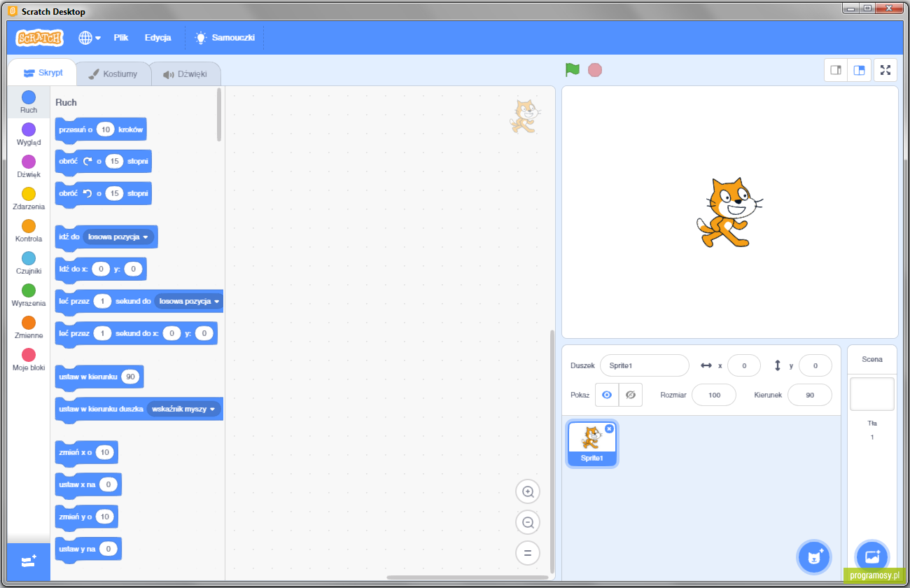Select the Wyrażenia block category

[x=29, y=295]
